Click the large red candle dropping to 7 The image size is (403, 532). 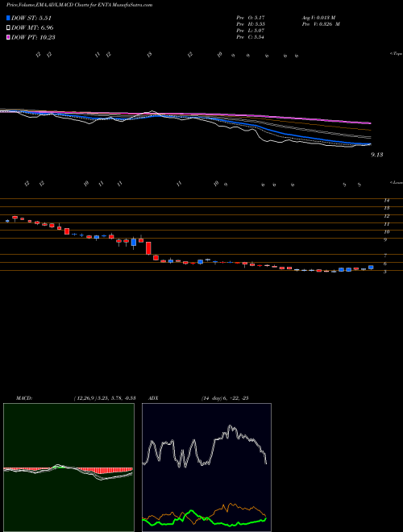(x=148, y=248)
